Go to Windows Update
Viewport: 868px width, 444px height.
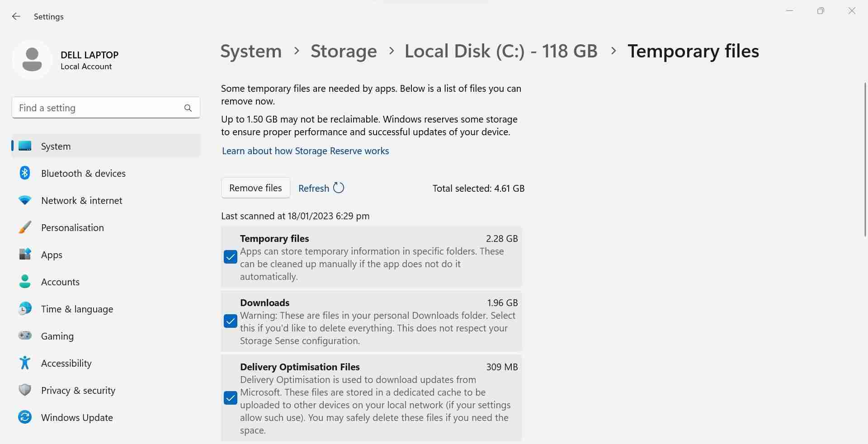click(x=77, y=417)
